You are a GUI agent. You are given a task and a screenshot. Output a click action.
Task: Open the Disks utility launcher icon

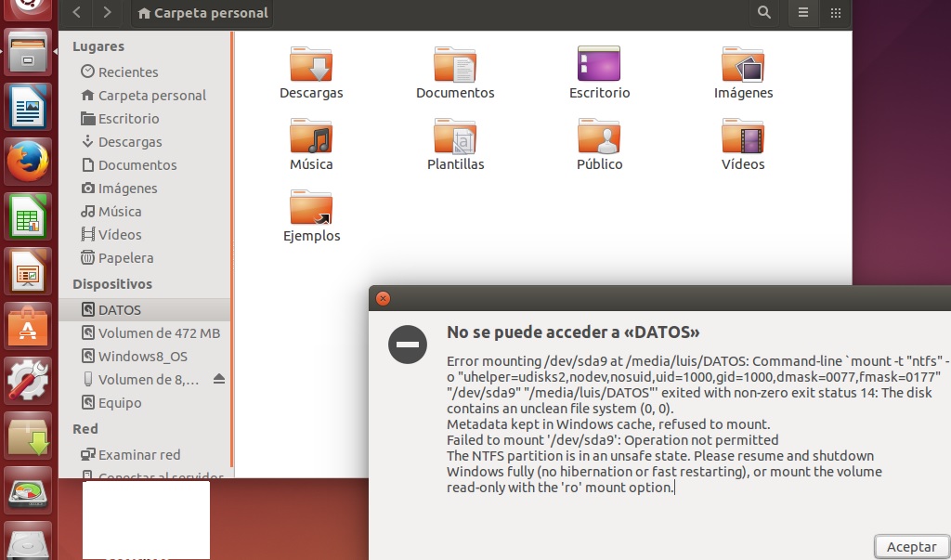coord(27,489)
